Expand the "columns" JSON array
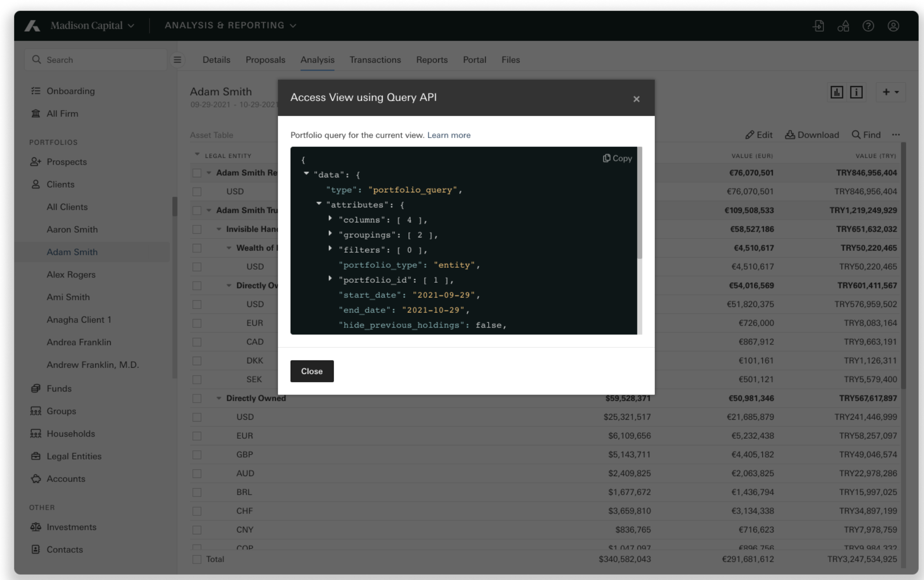924x580 pixels. click(x=330, y=219)
